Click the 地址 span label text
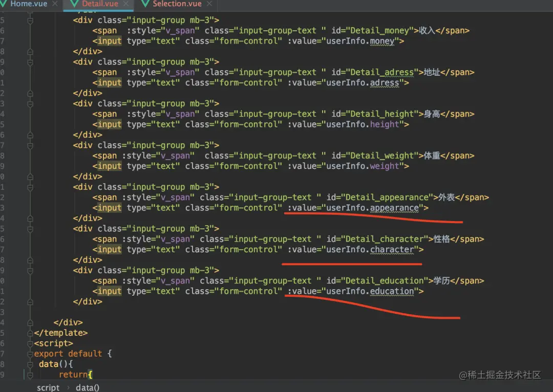Viewport: 553px width, 392px height. pos(432,72)
